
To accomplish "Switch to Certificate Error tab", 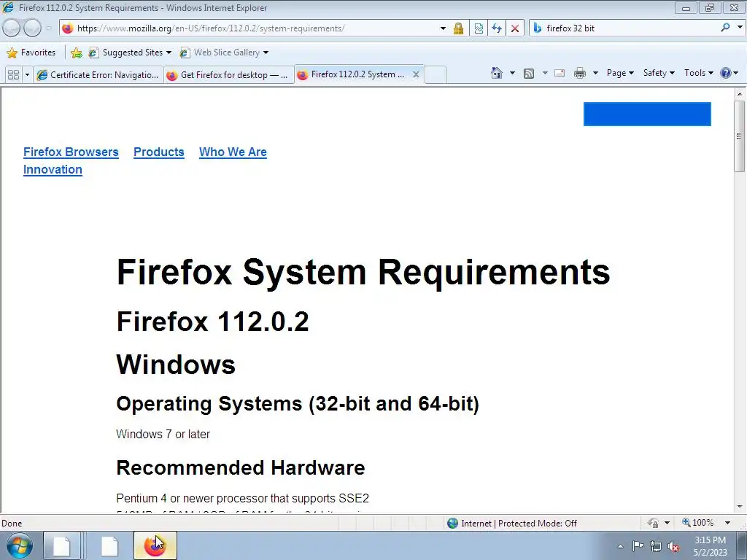I will point(98,75).
